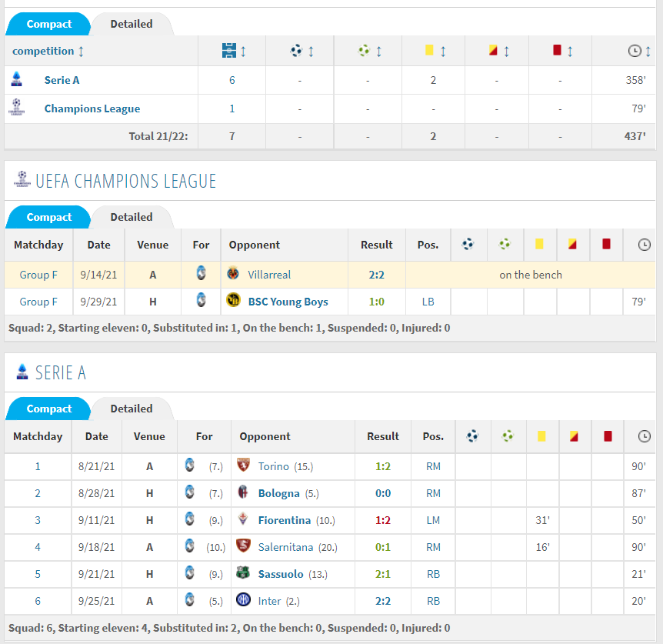Click Atalanta crest in Villarreal row
The image size is (663, 644).
coord(202,273)
